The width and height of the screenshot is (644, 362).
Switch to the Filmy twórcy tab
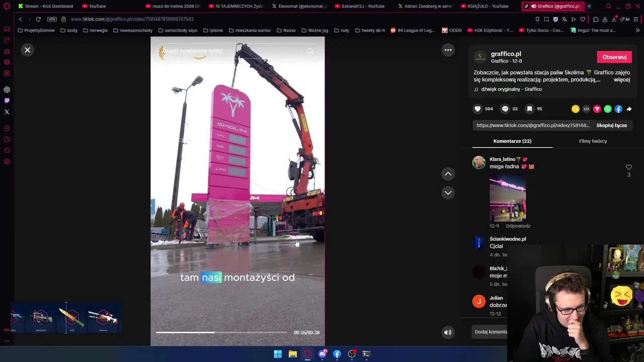pyautogui.click(x=593, y=141)
